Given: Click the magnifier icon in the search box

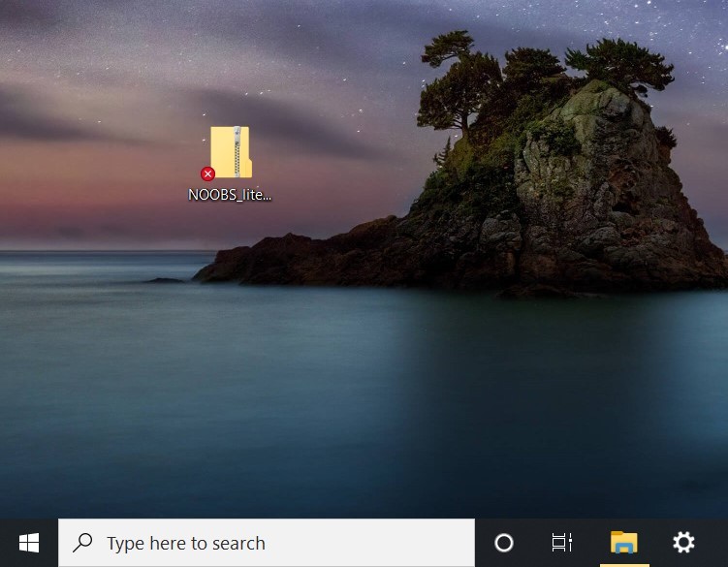Looking at the screenshot, I should click(x=82, y=543).
